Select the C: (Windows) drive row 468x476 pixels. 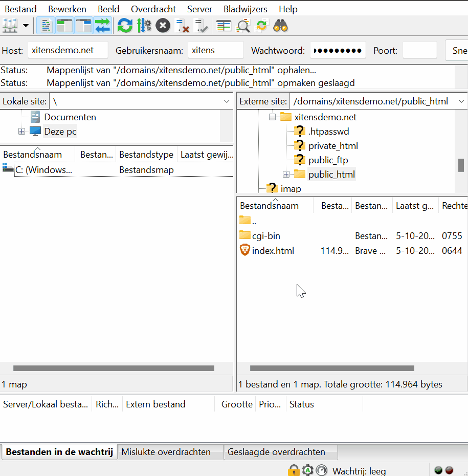(x=117, y=170)
